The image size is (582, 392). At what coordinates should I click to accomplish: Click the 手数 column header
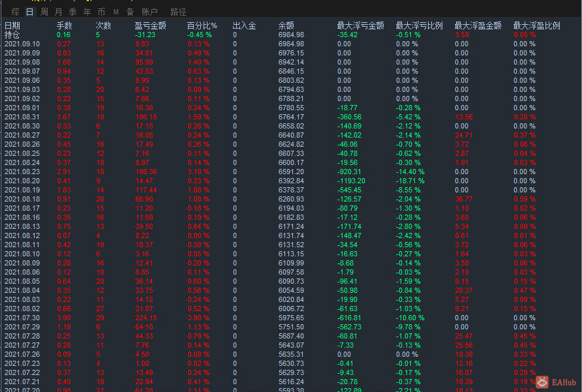point(64,25)
